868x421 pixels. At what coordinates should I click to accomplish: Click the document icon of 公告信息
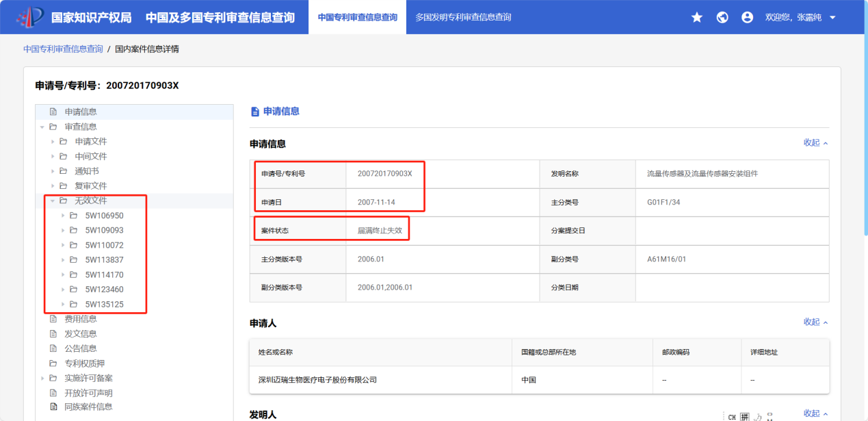point(53,348)
